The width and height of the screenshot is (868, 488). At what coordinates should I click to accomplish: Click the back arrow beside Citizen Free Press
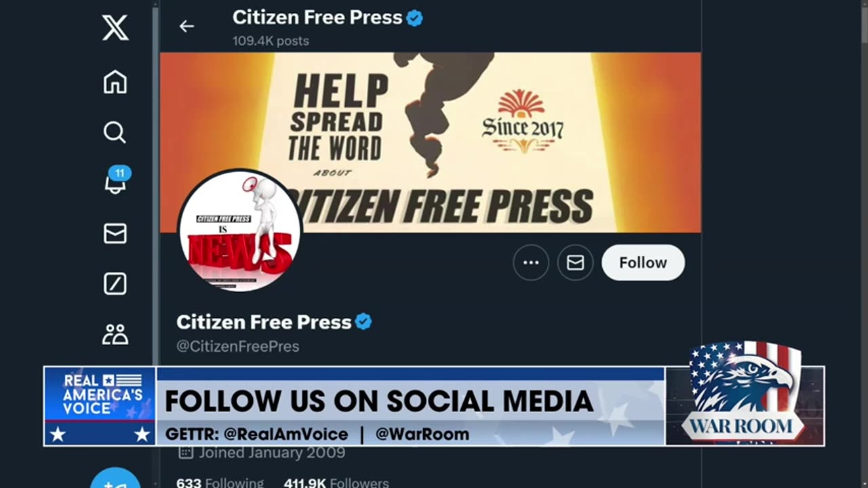[x=186, y=26]
